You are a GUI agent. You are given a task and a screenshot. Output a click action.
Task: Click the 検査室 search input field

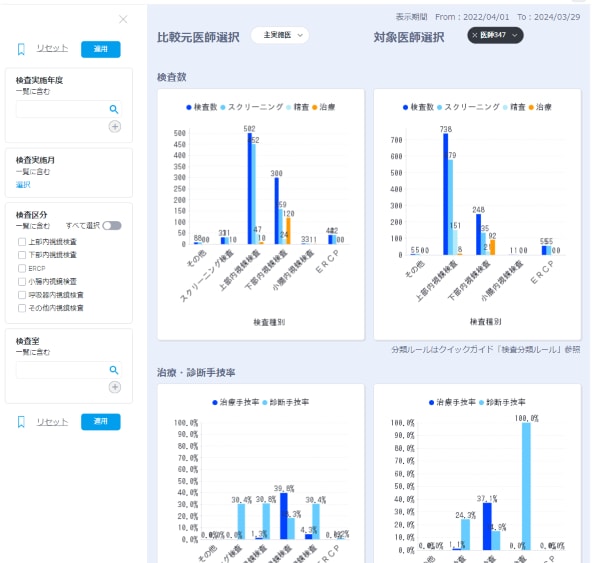tap(62, 370)
